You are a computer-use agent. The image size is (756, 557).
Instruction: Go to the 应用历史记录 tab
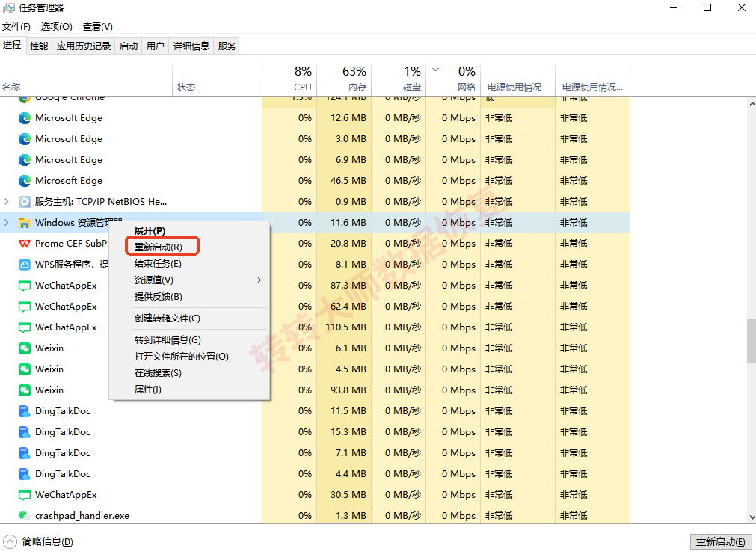[x=84, y=46]
